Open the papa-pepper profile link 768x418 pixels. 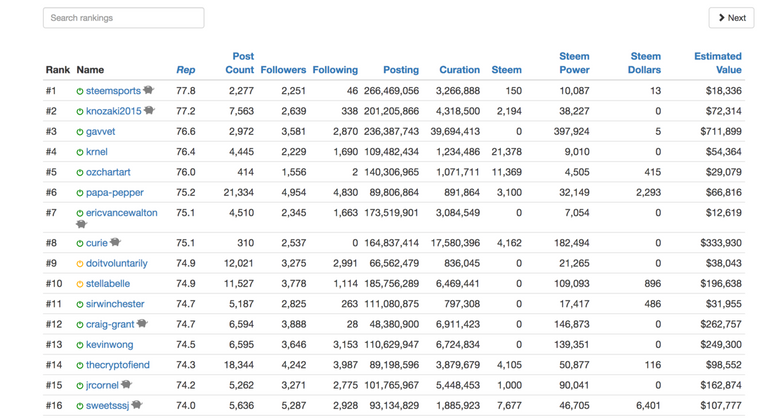[114, 193]
